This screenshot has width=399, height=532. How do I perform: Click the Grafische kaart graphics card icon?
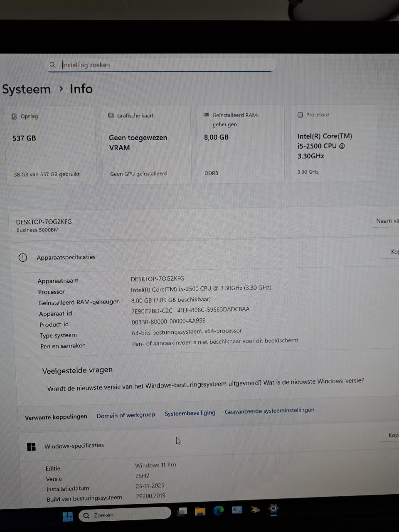[x=111, y=115]
